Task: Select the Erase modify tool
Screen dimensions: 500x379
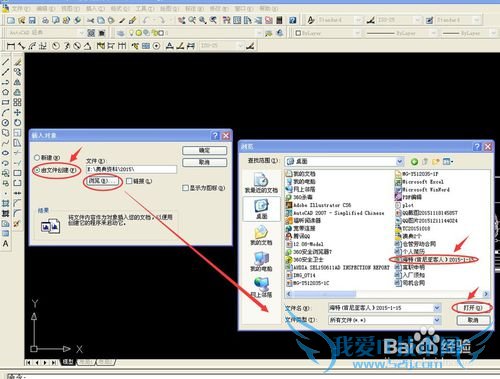Action: 17,62
